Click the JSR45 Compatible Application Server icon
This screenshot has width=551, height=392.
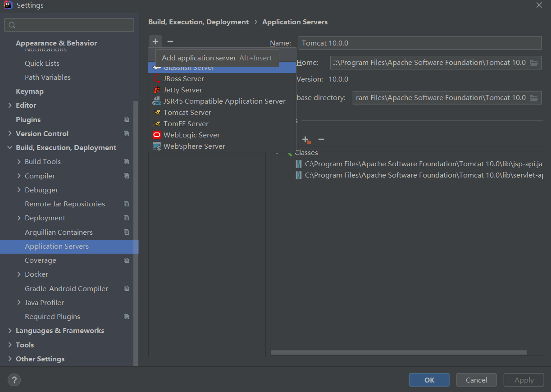coord(156,101)
